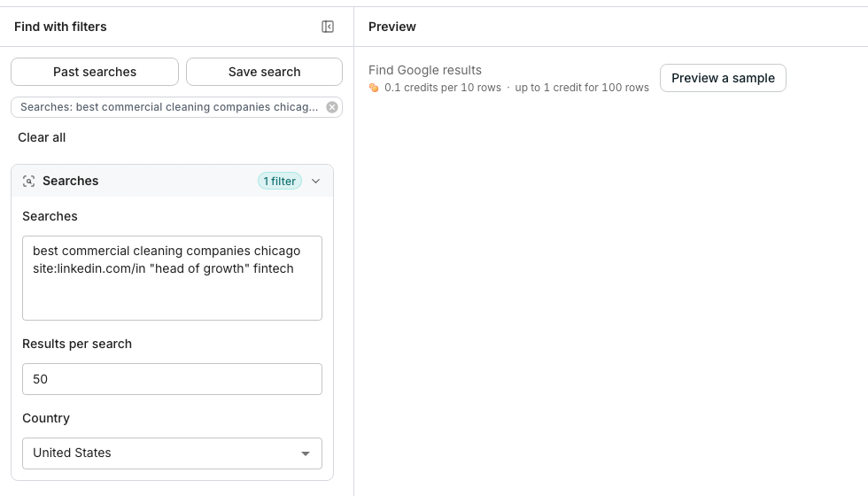Image resolution: width=868 pixels, height=496 pixels.
Task: Click the Results per search label
Action: [77, 344]
